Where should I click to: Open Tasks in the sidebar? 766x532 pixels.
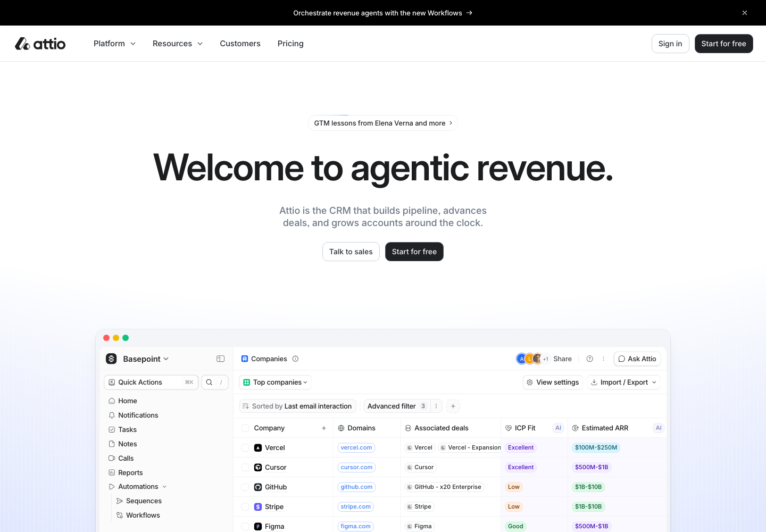tap(123, 429)
